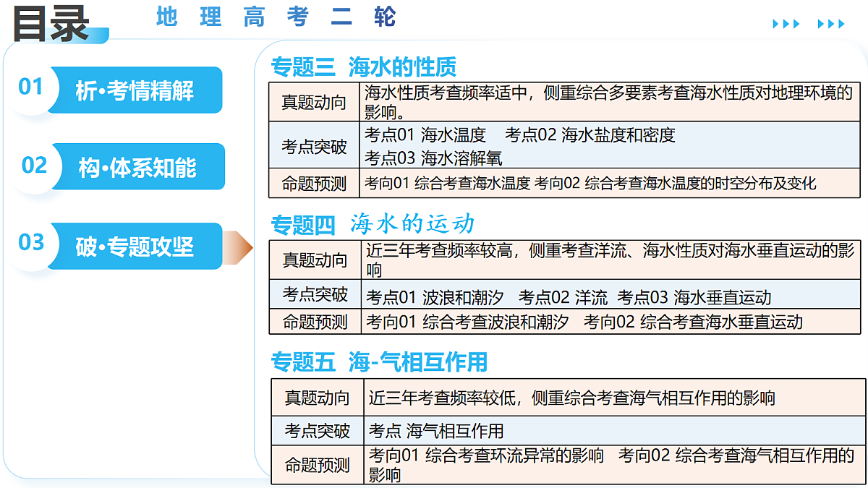Click 考点03 海水垂直运动 entry
This screenshot has width=868, height=488.
tap(694, 297)
